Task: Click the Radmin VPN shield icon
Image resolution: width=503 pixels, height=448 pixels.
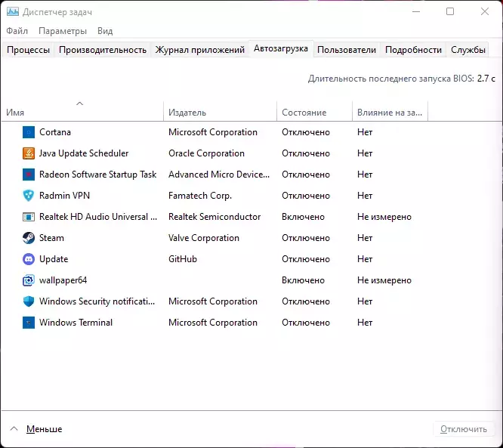Action: pyautogui.click(x=29, y=196)
